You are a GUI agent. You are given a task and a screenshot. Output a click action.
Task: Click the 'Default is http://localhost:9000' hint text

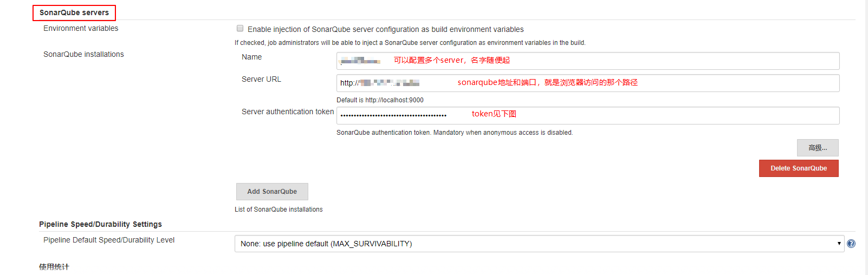(x=380, y=100)
